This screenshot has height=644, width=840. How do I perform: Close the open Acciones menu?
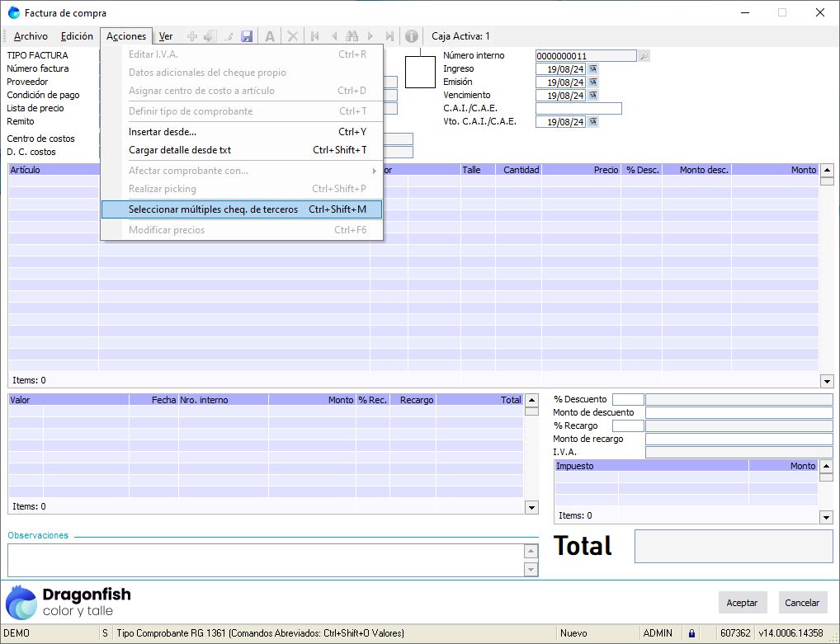pyautogui.click(x=126, y=36)
